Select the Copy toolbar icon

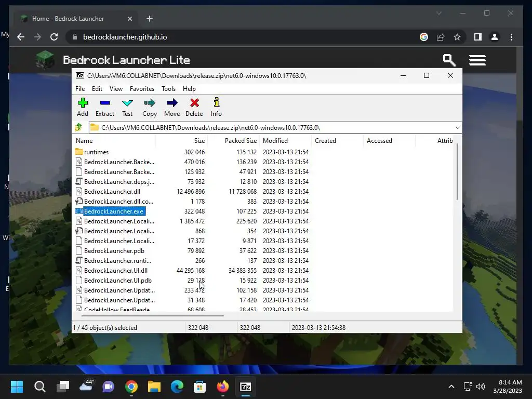tap(150, 103)
